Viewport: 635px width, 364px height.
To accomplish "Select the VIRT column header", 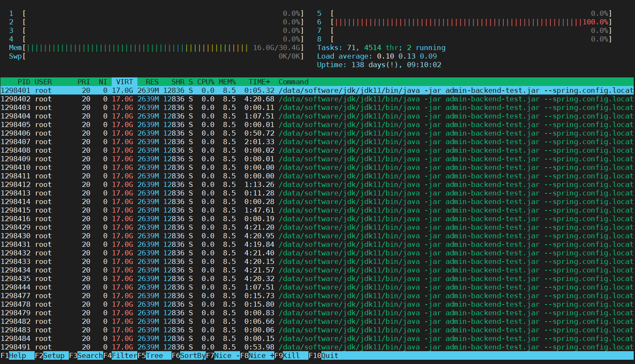I will (x=124, y=82).
